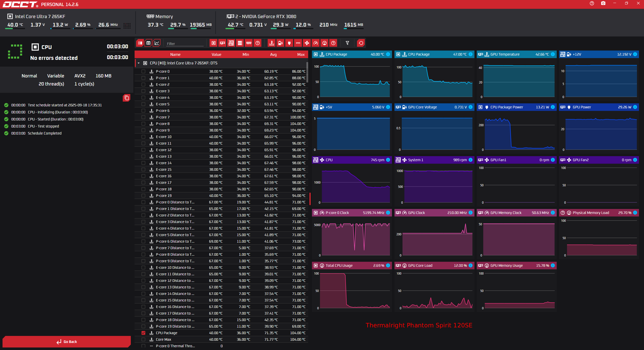The width and height of the screenshot is (644, 350).
Task: Open info on GPU Temperature graph
Action: 553,54
